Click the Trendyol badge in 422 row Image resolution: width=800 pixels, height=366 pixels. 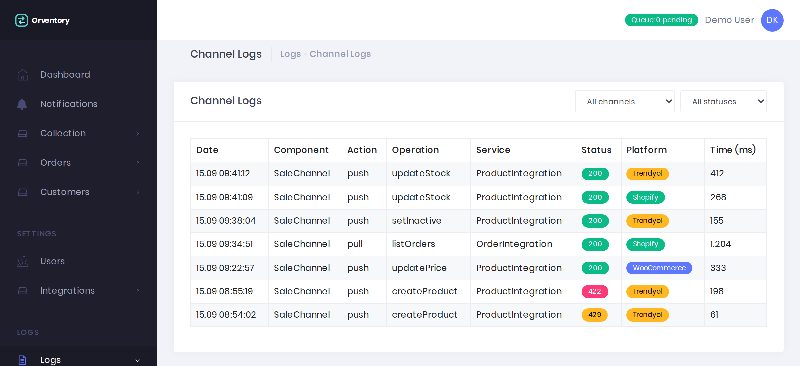(x=647, y=291)
